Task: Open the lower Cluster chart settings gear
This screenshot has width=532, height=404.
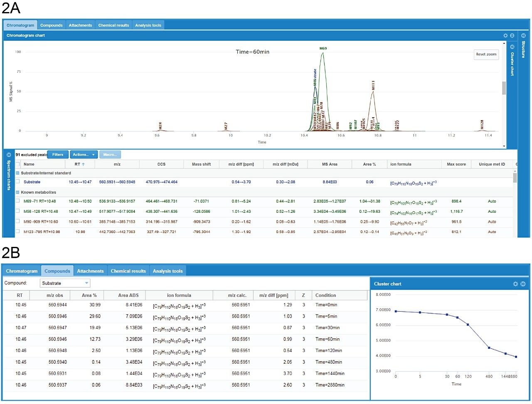Action: (x=515, y=284)
